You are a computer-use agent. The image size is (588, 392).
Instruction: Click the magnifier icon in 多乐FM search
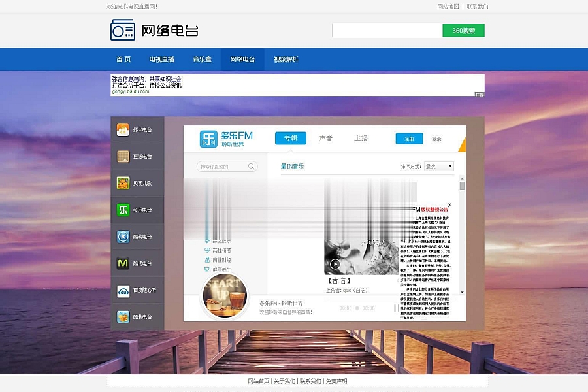click(x=252, y=166)
